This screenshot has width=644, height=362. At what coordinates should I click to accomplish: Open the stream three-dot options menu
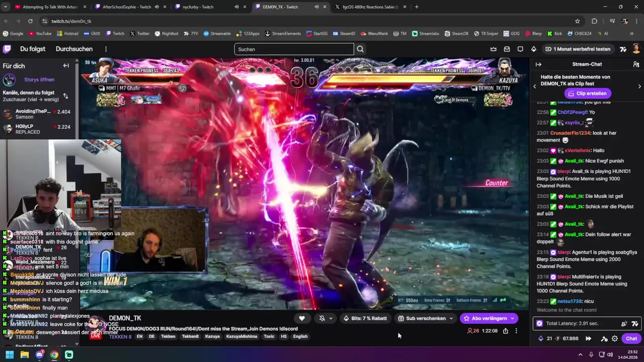tap(516, 331)
